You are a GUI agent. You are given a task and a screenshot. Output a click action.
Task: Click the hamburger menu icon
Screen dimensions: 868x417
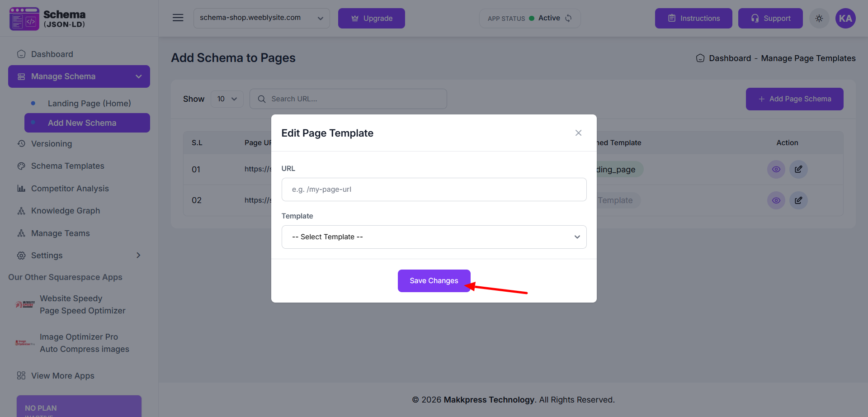click(178, 18)
